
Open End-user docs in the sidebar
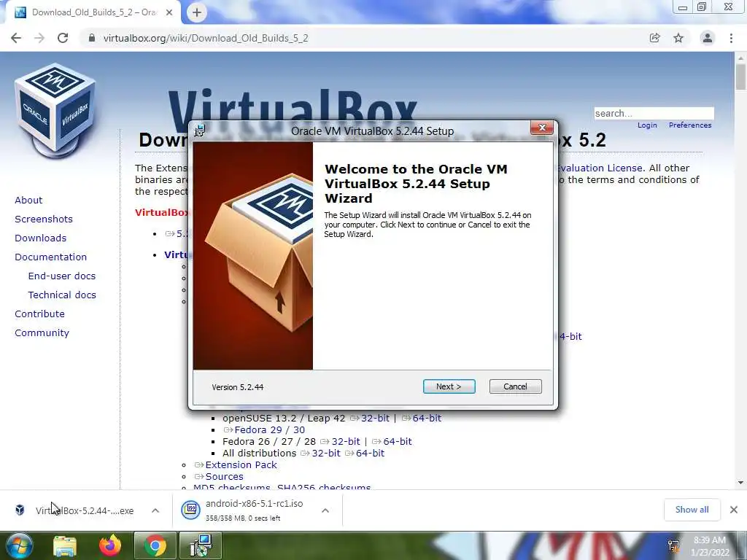point(62,276)
